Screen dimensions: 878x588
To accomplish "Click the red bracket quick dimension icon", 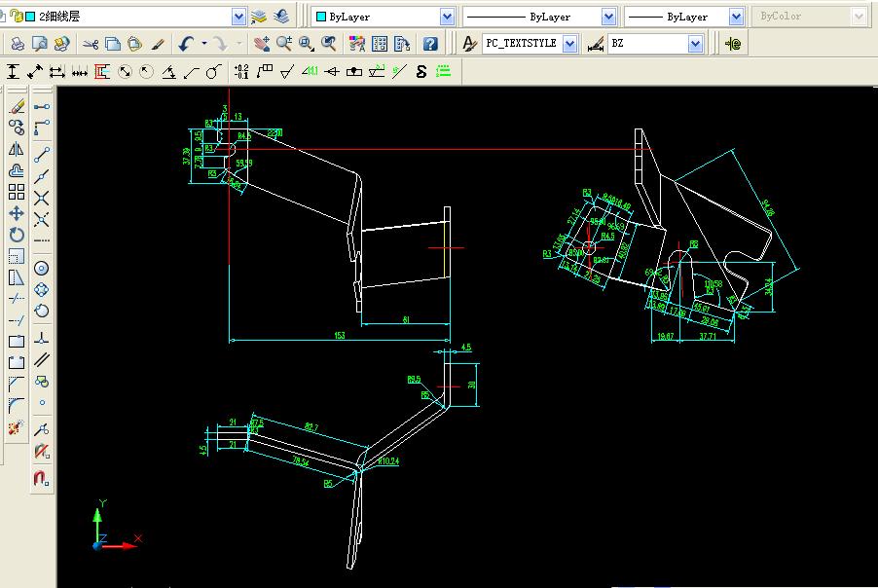I will click(102, 72).
